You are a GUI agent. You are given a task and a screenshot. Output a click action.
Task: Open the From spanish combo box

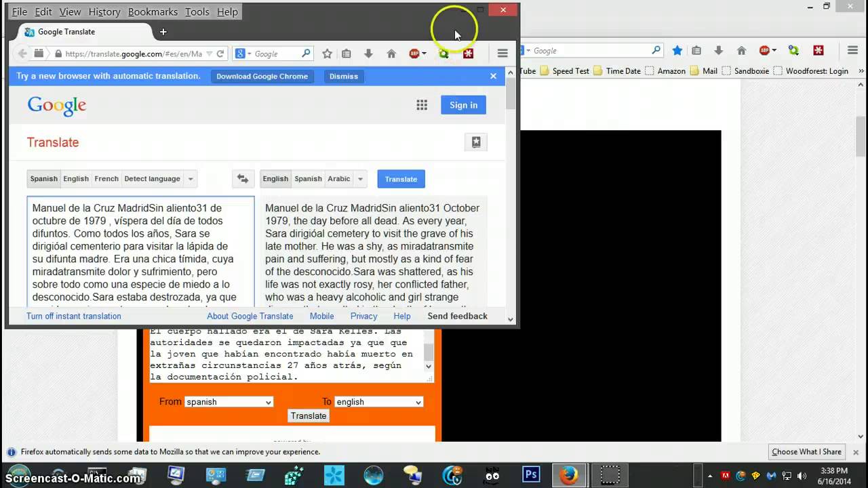pyautogui.click(x=229, y=402)
